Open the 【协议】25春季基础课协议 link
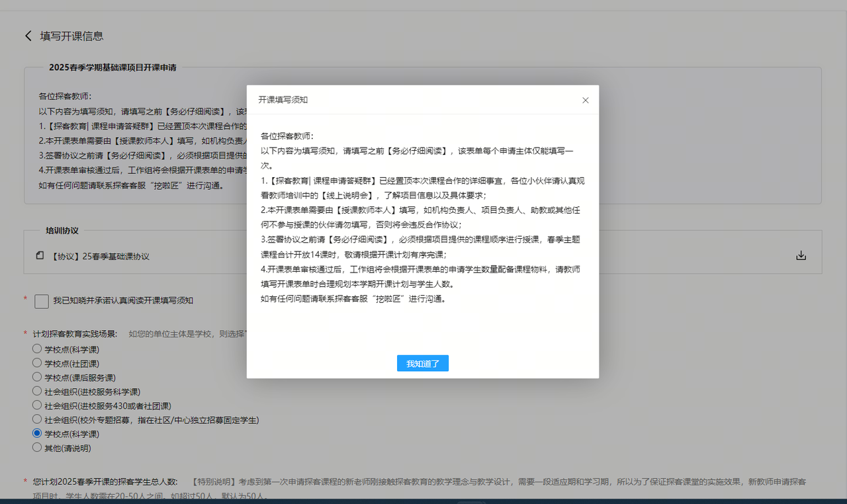 point(99,257)
